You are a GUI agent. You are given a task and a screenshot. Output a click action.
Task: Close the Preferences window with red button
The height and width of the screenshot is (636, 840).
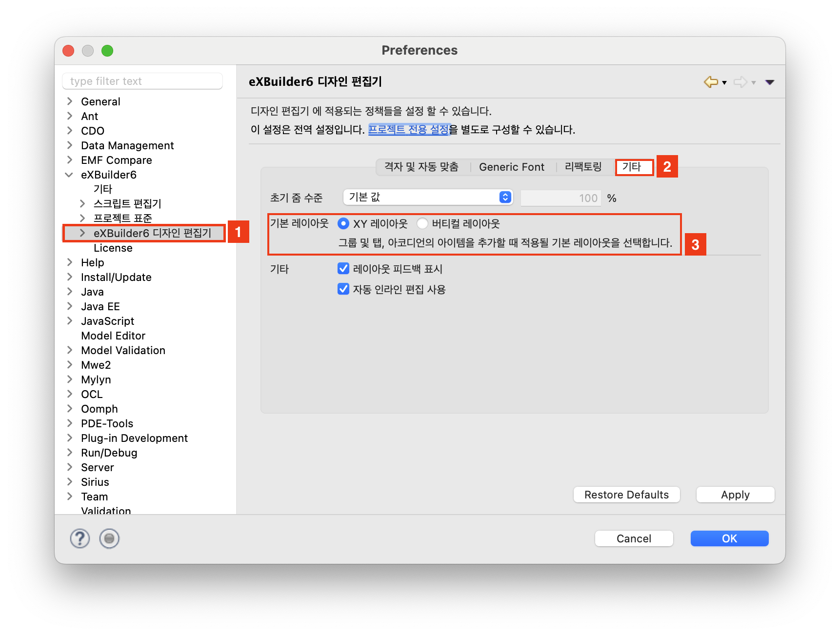click(68, 51)
